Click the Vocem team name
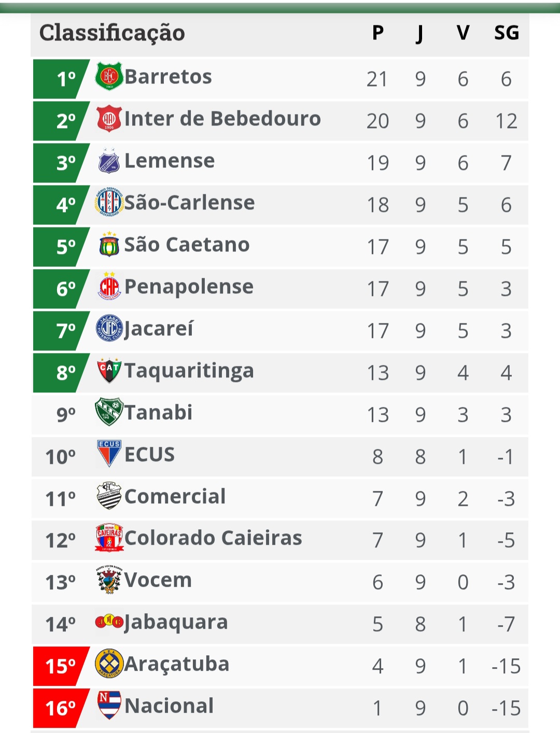The width and height of the screenshot is (560, 733). click(158, 580)
